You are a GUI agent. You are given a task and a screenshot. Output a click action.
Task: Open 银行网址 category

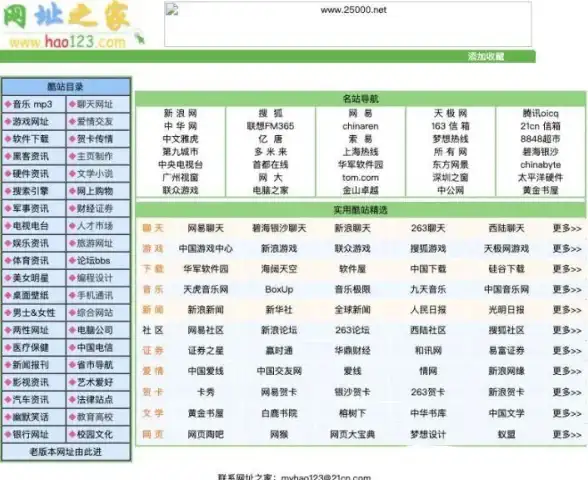(x=31, y=434)
